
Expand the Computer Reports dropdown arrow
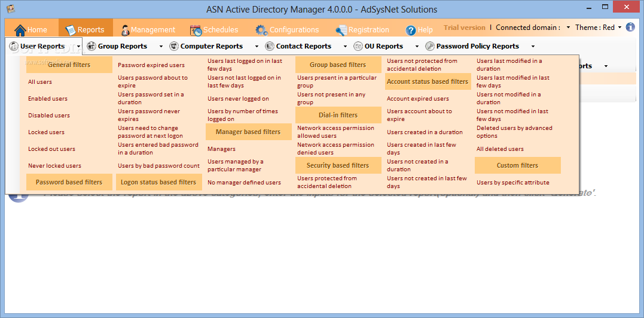point(257,47)
